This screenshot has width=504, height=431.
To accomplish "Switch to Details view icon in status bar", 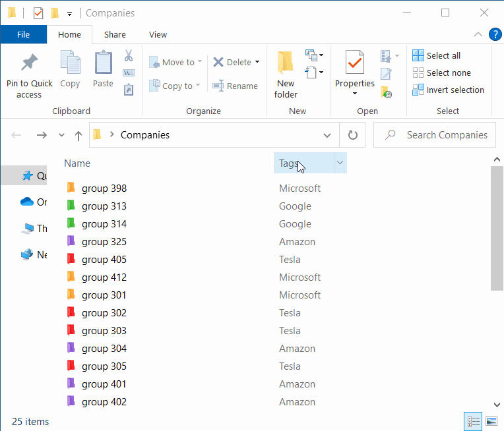I will [473, 421].
